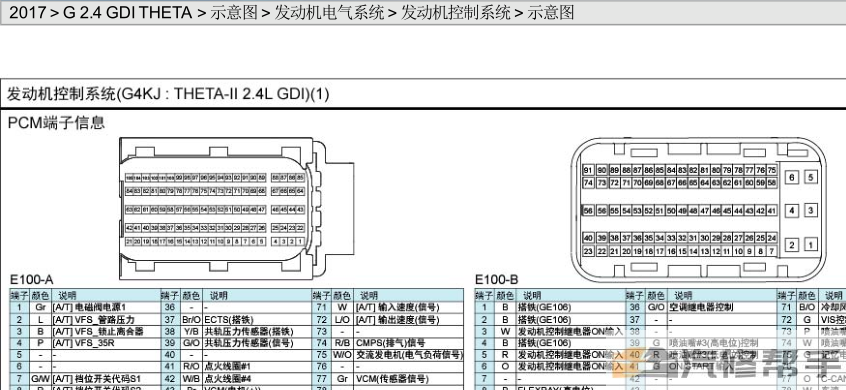846x390 pixels.
Task: Click the G/W color cell in E100-A
Action: [x=40, y=379]
